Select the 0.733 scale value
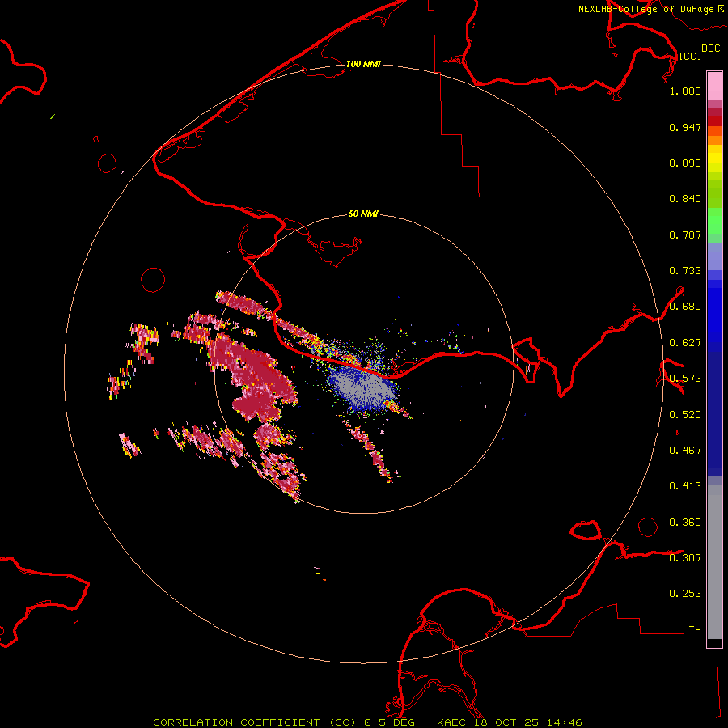Viewport: 728px width, 728px height. [685, 271]
